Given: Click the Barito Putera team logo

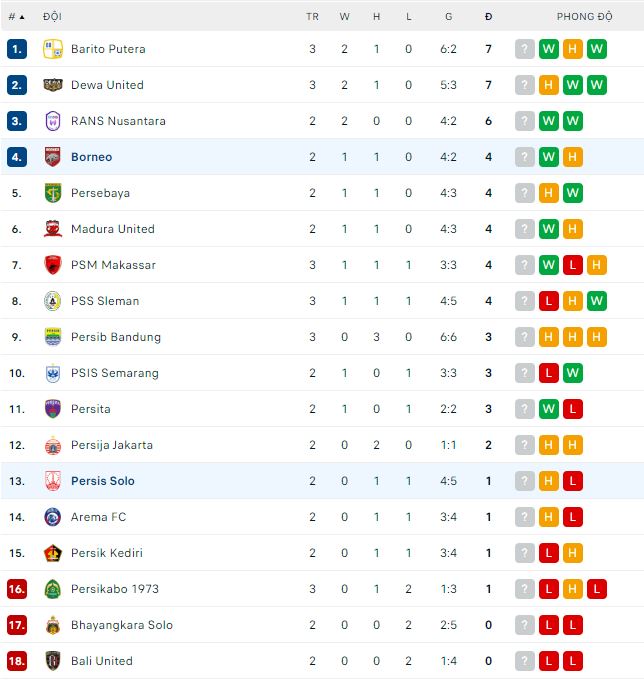Looking at the screenshot, I should [x=53, y=49].
